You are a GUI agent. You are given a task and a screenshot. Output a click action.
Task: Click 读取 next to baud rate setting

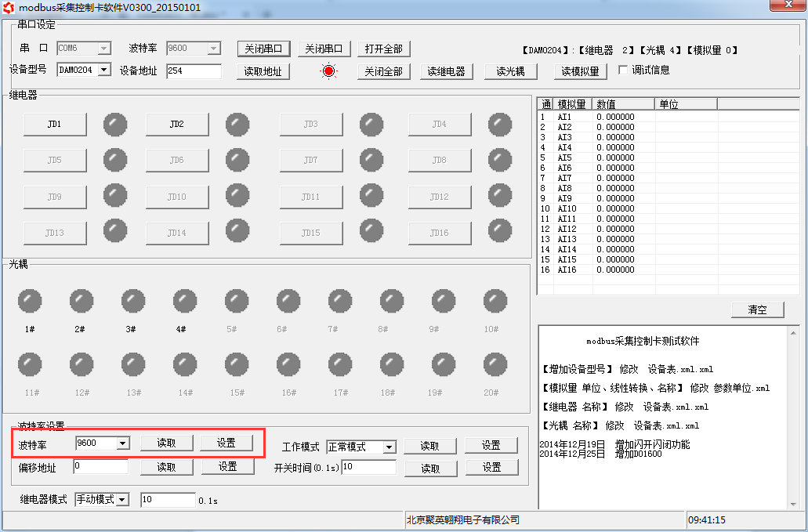pyautogui.click(x=166, y=443)
